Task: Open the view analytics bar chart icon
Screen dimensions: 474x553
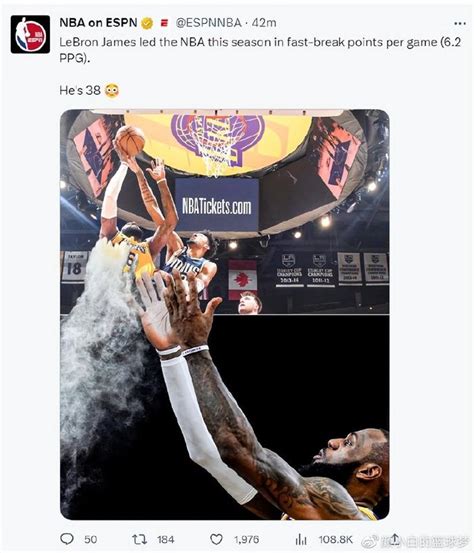Action: 300,539
